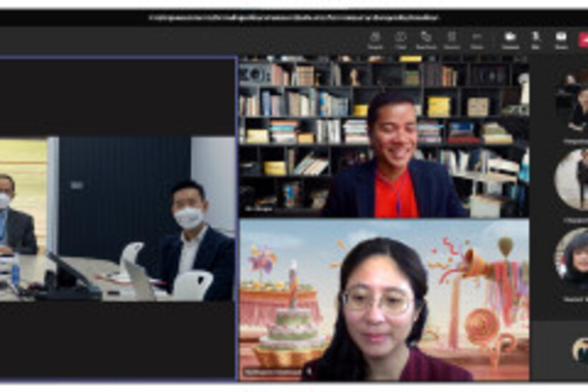
Task: Open the Rooms option in toolbar
Action: [x=452, y=40]
